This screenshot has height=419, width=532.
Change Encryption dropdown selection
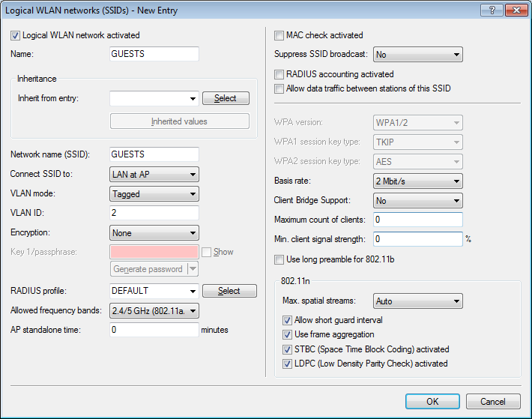(154, 233)
